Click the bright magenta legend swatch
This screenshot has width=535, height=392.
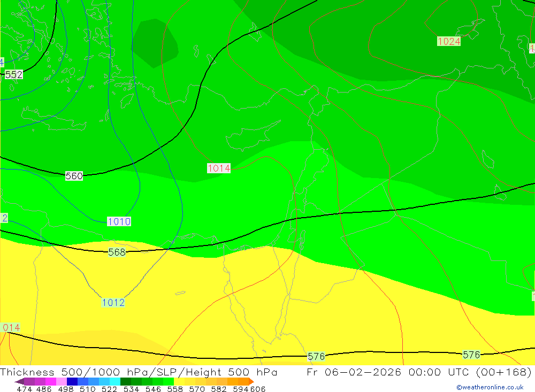pos(51,381)
